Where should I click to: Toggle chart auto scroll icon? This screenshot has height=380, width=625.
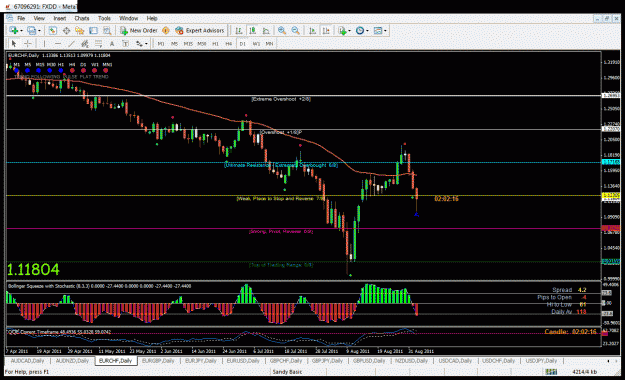tap(312, 30)
